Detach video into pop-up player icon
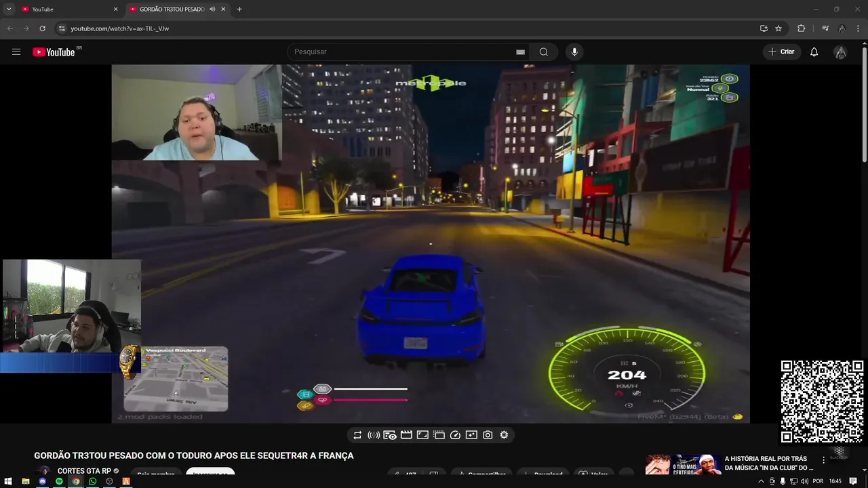Viewport: 868px width, 488px height. pyautogui.click(x=439, y=435)
